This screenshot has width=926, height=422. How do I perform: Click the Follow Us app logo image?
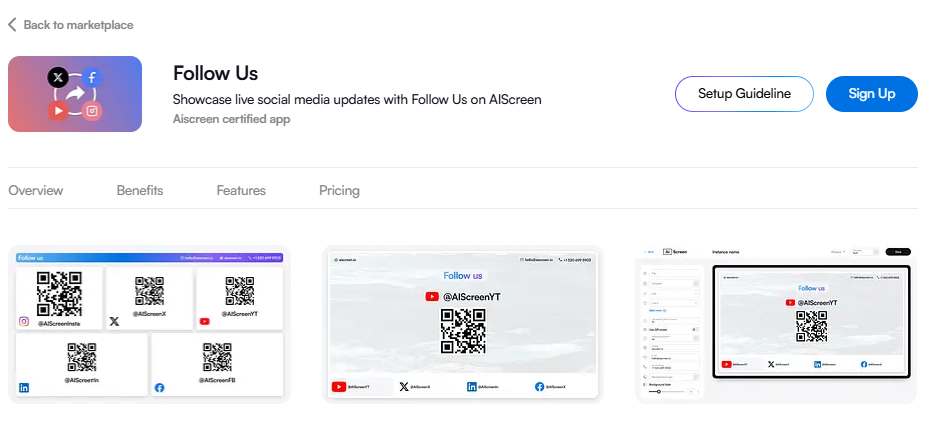pos(75,94)
